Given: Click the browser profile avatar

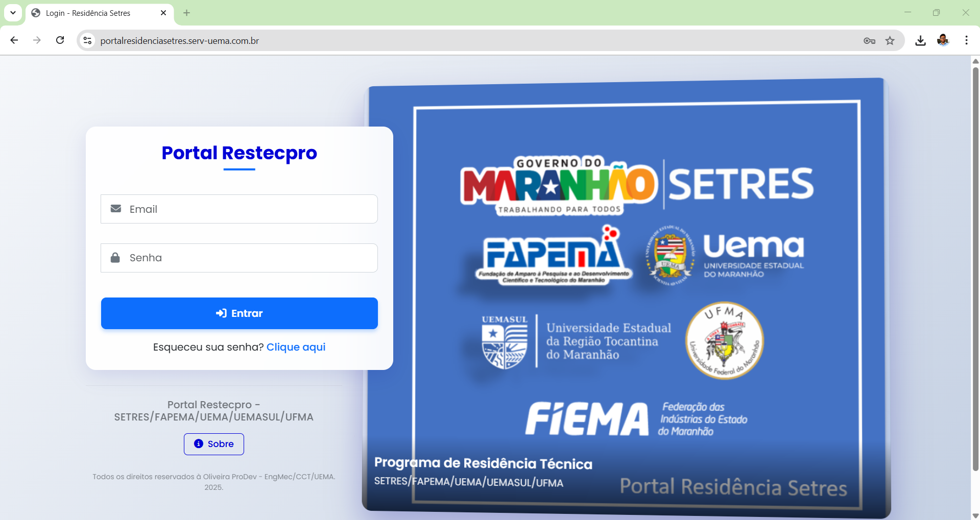Looking at the screenshot, I should pyautogui.click(x=943, y=40).
